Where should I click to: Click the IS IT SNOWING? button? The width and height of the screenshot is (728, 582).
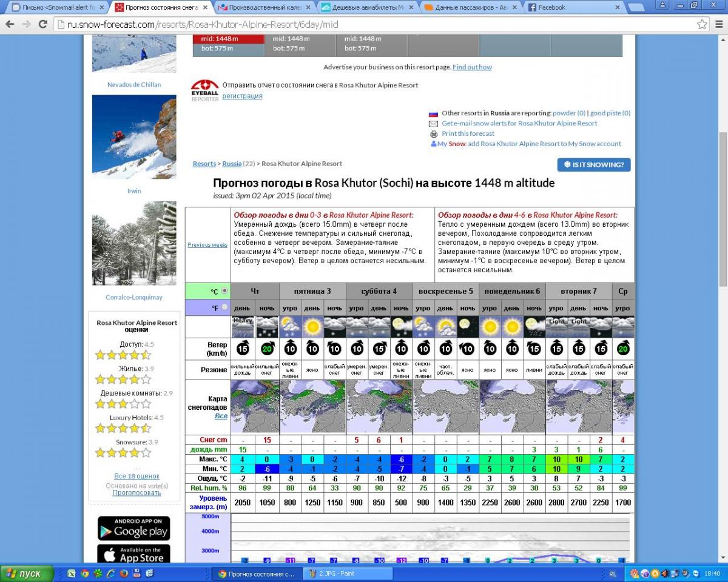(x=594, y=165)
